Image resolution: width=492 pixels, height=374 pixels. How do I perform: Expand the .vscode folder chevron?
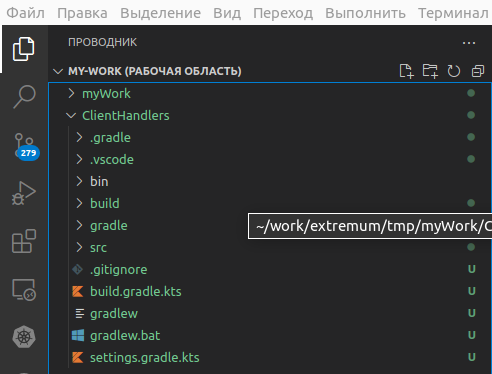79,159
